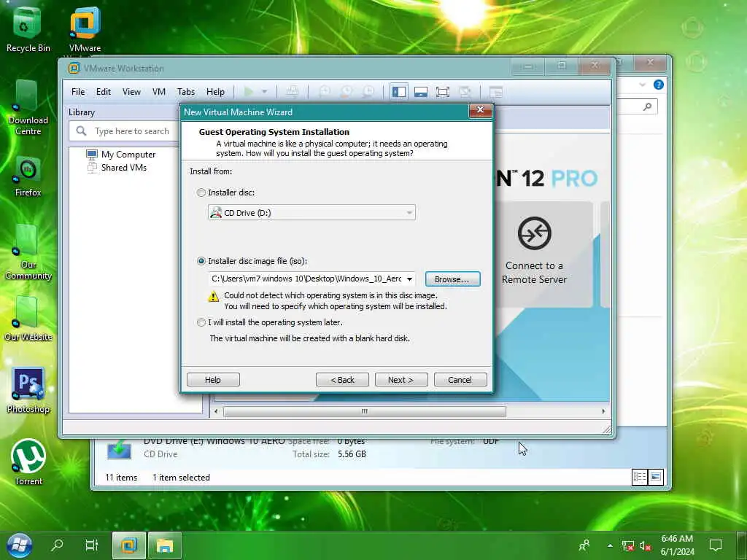
Task: Click the File Explorer help question icon
Action: 659,85
